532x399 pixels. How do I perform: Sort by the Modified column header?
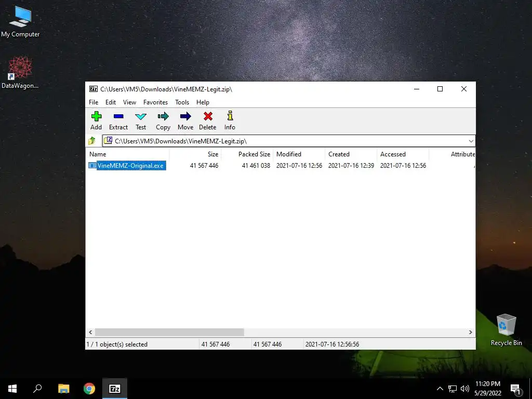tap(299, 154)
